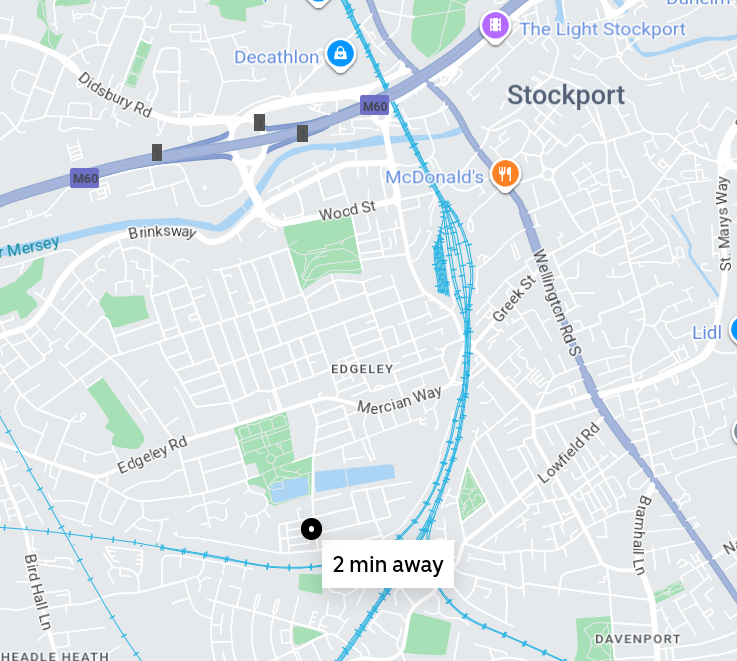Click the Mercian Way street label

(400, 401)
